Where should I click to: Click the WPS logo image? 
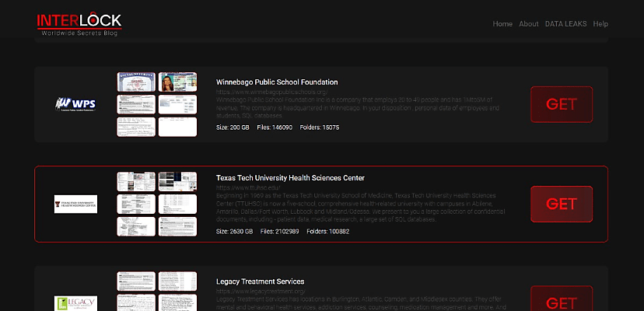tap(75, 104)
